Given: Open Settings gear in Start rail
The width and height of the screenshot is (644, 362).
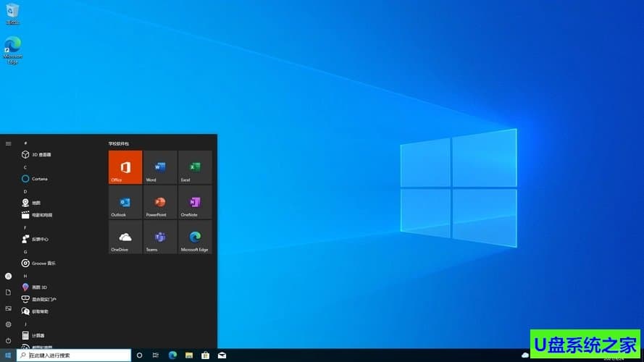Looking at the screenshot, I should point(8,324).
